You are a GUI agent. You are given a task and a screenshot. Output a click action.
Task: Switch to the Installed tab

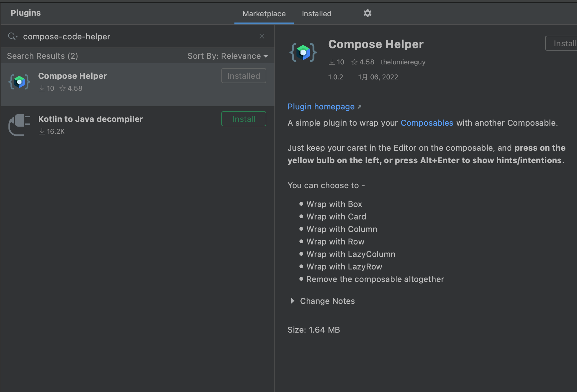pyautogui.click(x=316, y=13)
